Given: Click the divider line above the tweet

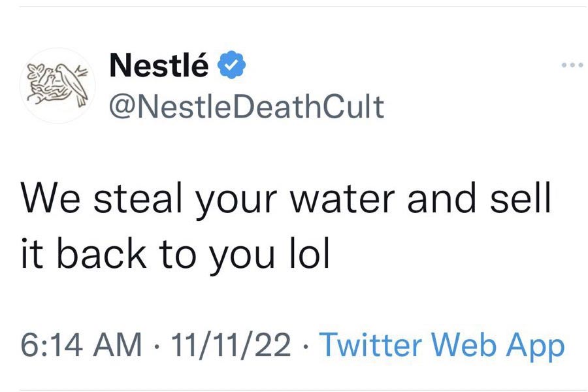Looking at the screenshot, I should click(x=294, y=7).
